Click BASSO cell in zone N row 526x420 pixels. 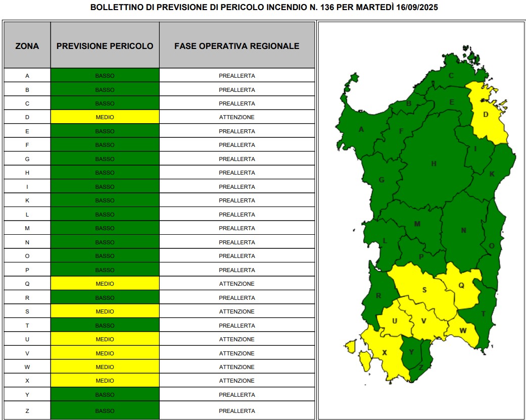coord(105,242)
